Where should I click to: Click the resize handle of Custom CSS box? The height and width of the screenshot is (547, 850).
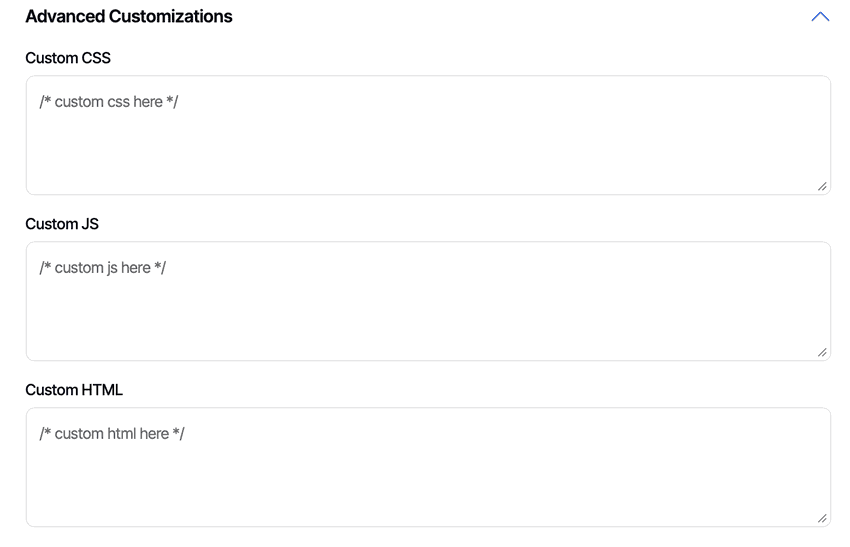click(822, 186)
